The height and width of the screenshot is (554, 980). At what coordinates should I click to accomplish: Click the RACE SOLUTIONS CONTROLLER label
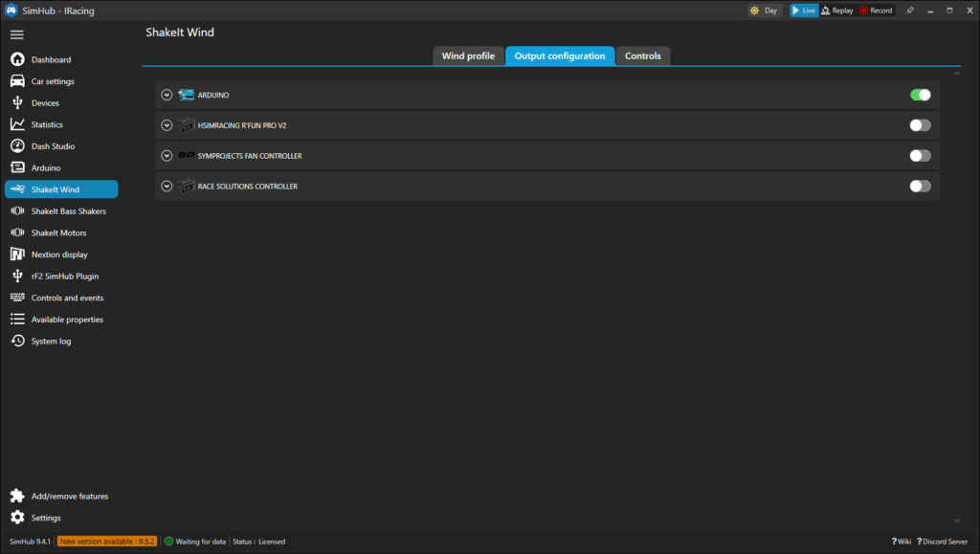(248, 187)
